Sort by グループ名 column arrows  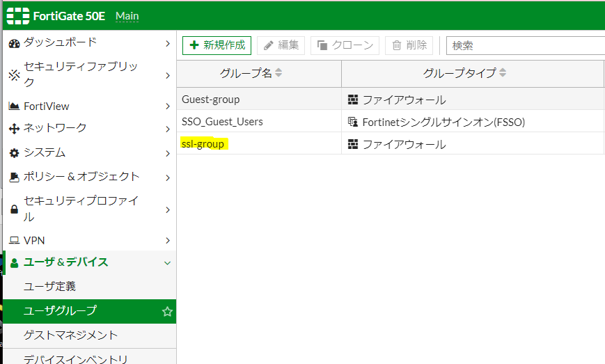278,72
